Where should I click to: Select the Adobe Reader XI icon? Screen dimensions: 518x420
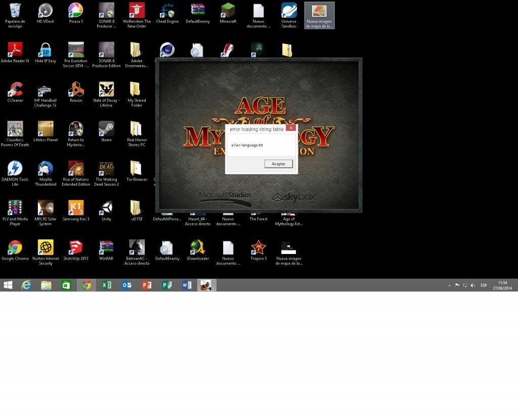[15, 53]
